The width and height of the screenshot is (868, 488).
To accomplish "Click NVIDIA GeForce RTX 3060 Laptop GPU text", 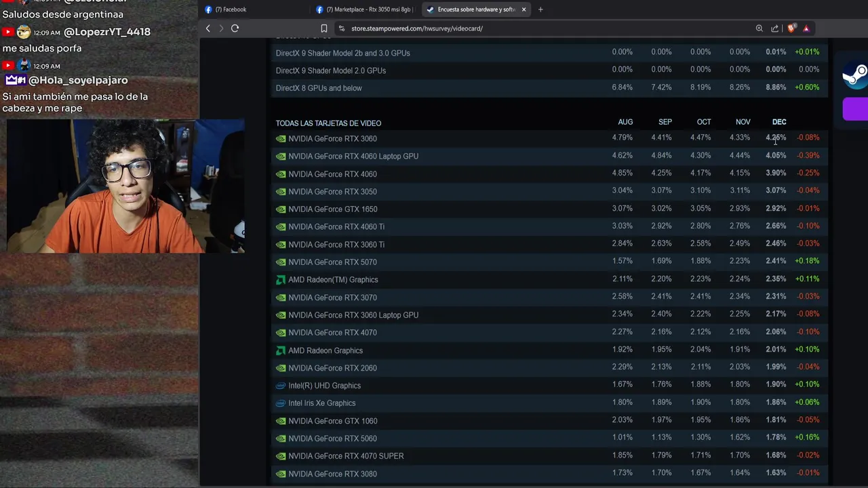I will (x=353, y=315).
